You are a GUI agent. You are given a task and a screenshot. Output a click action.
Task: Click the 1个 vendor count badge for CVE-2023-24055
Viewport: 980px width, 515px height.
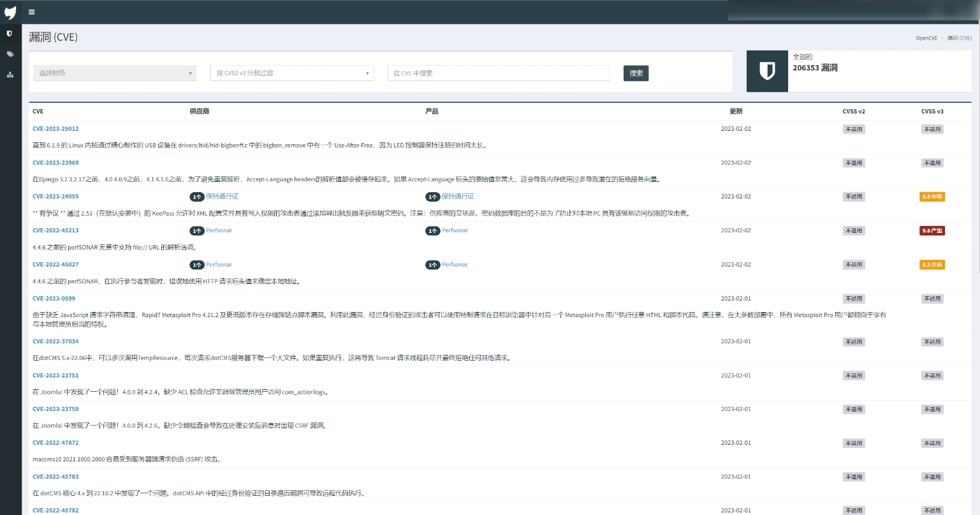point(196,197)
